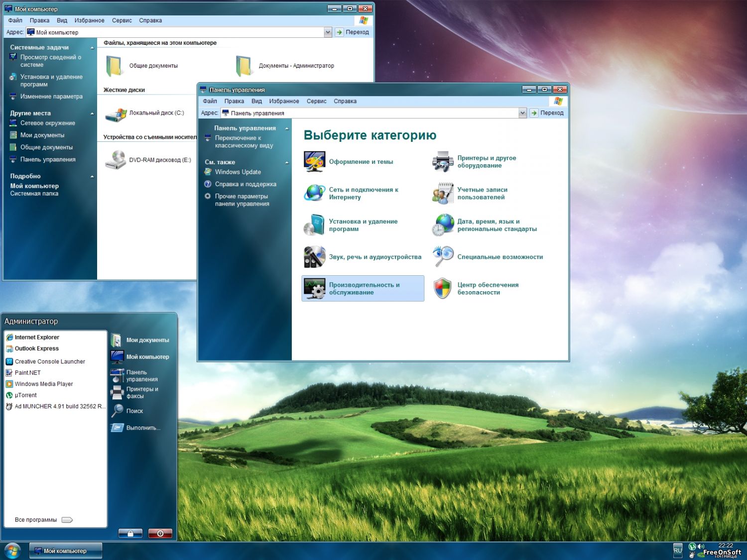Click the red shutdown button in Start menu
This screenshot has width=747, height=560.
pos(160,533)
